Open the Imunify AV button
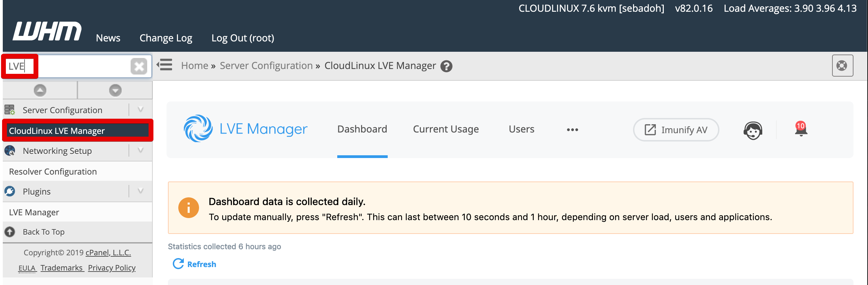The image size is (868, 285). (x=676, y=130)
